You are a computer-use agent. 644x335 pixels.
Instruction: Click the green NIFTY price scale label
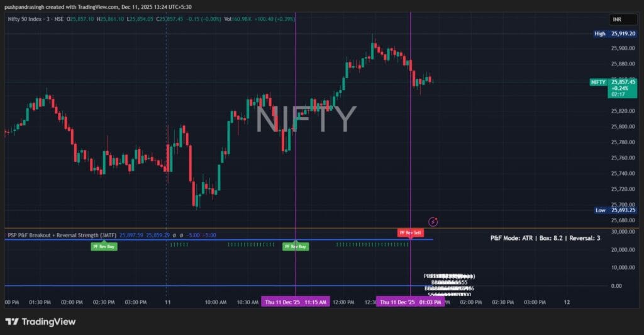(597, 82)
